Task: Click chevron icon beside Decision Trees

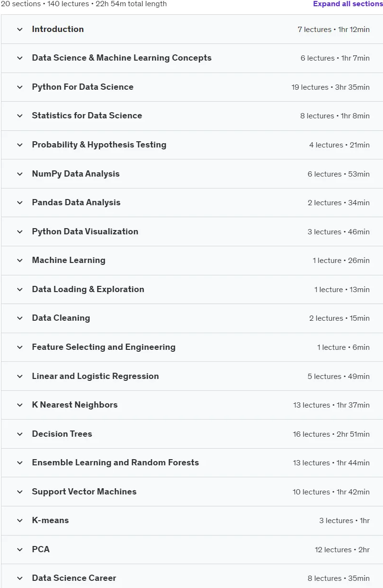Action: tap(20, 434)
